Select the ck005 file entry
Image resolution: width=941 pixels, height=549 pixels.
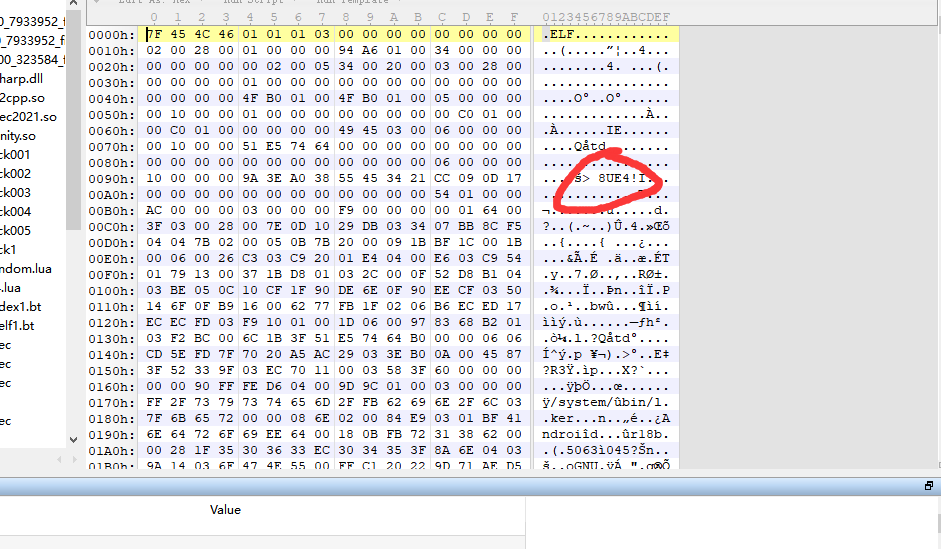click(x=16, y=231)
